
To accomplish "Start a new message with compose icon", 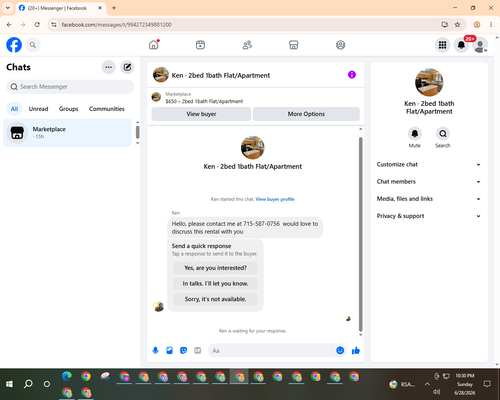I will pyautogui.click(x=127, y=67).
